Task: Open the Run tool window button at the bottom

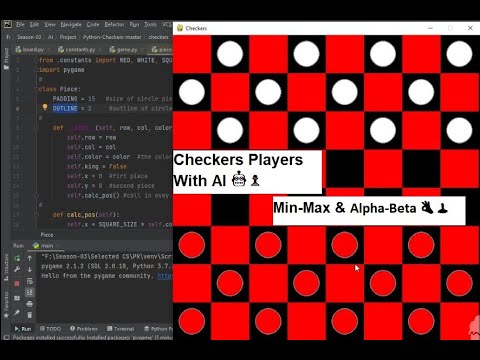Action: 23,329
